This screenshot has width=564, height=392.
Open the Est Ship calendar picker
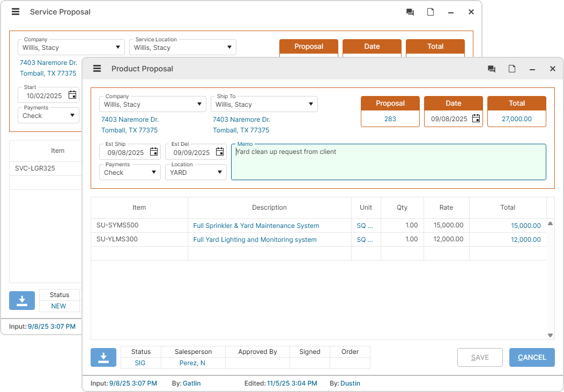[154, 152]
